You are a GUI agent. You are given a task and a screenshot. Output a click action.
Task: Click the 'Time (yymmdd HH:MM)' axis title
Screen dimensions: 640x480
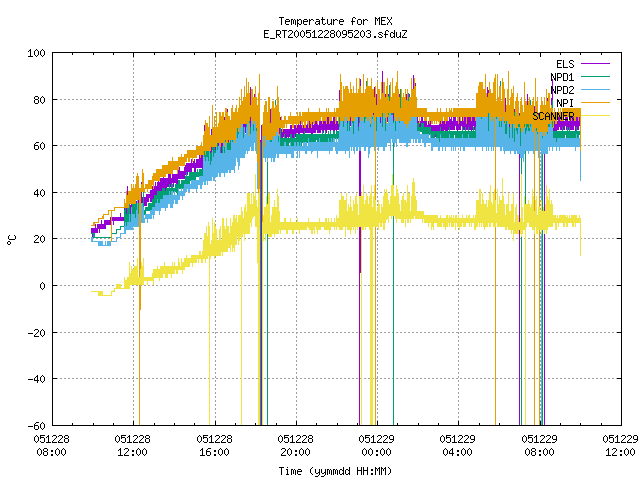point(335,471)
